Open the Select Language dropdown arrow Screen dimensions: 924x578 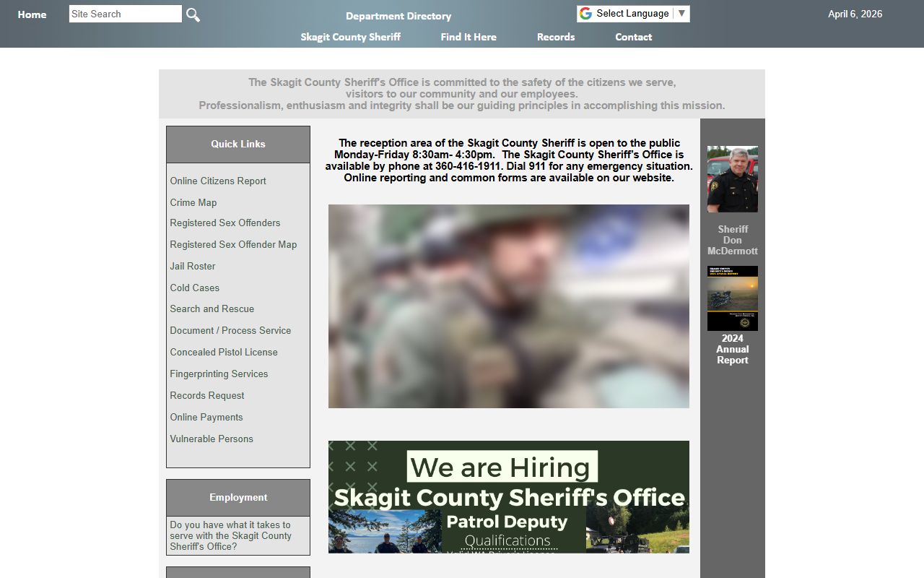click(x=681, y=13)
